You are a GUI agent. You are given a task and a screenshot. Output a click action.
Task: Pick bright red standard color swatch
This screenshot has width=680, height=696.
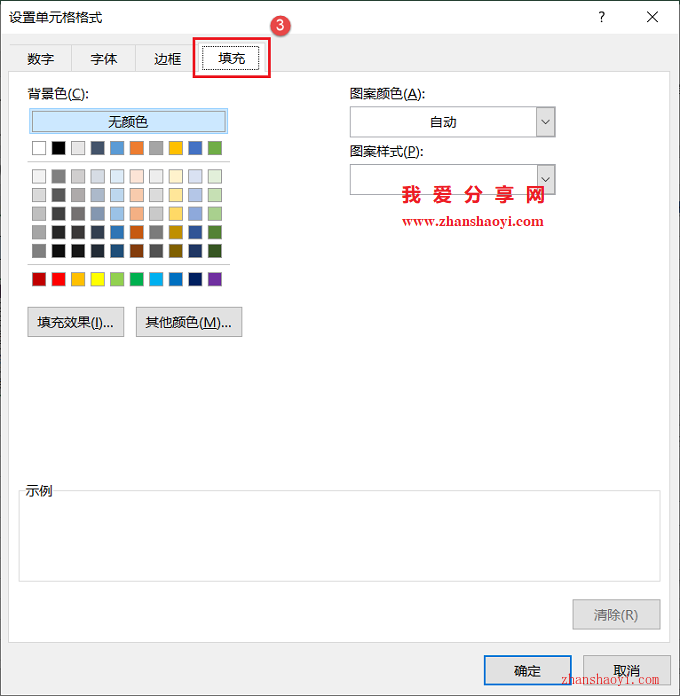pos(59,279)
